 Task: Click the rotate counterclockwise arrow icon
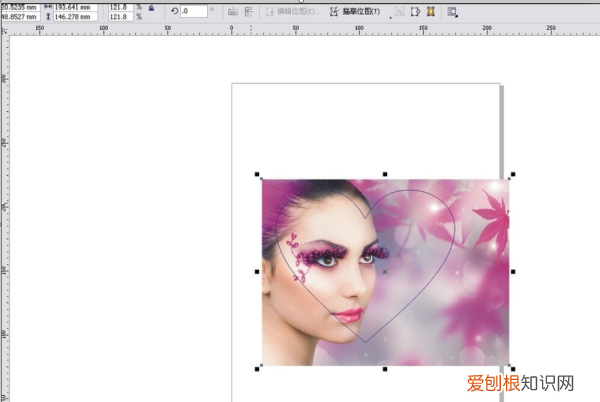(174, 12)
